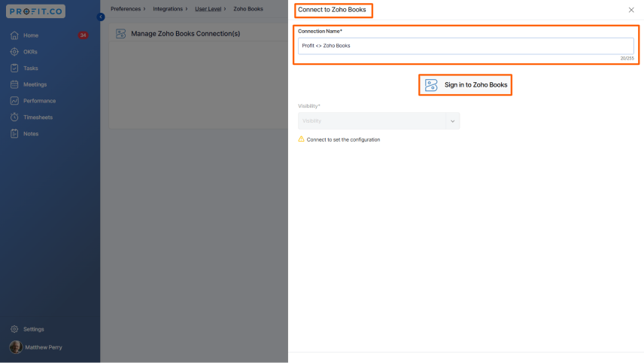Click the Performance chart icon
The image size is (644, 363).
click(x=14, y=101)
